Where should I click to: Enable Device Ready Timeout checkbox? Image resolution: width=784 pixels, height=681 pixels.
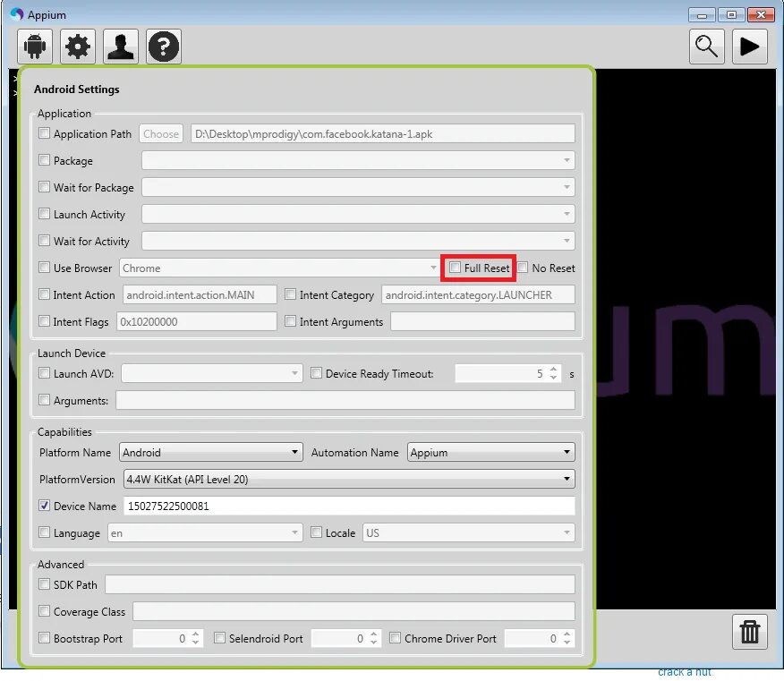(317, 373)
